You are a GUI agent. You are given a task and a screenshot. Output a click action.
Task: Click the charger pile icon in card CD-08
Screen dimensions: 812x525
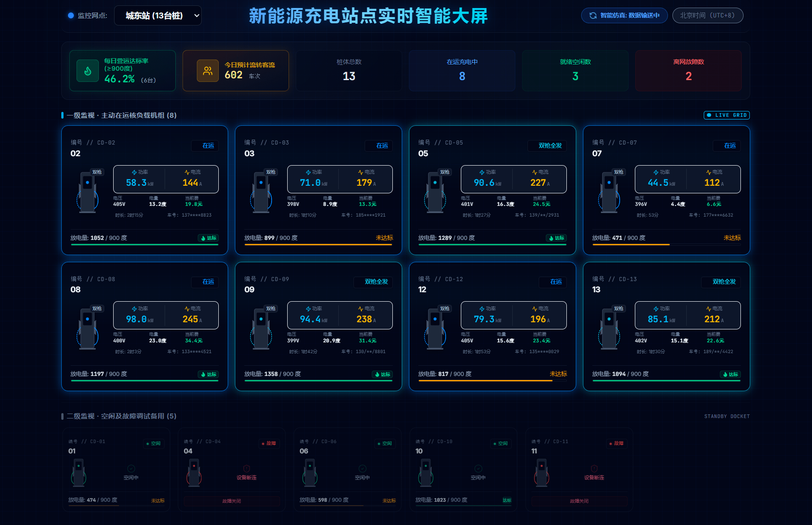tap(88, 329)
